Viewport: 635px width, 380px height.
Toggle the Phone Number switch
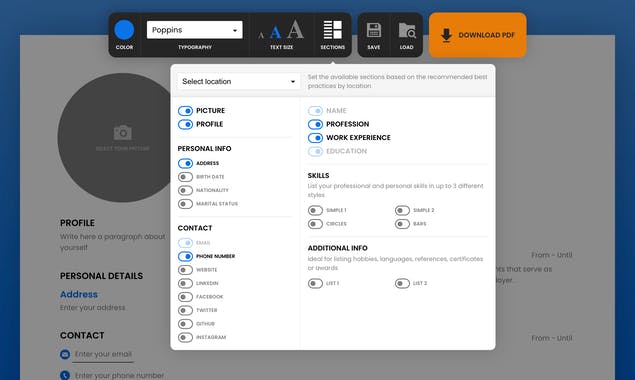(x=185, y=256)
